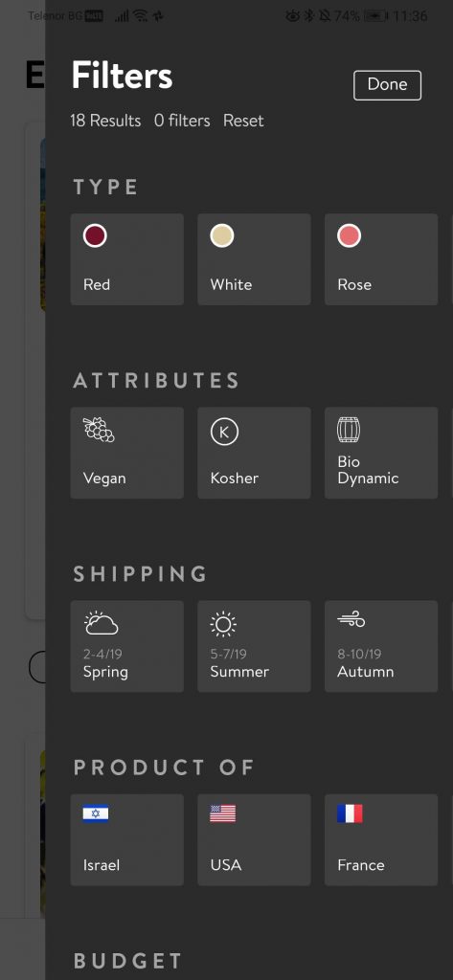Tap the Autumn wind icon
The image size is (453, 980).
tap(351, 620)
